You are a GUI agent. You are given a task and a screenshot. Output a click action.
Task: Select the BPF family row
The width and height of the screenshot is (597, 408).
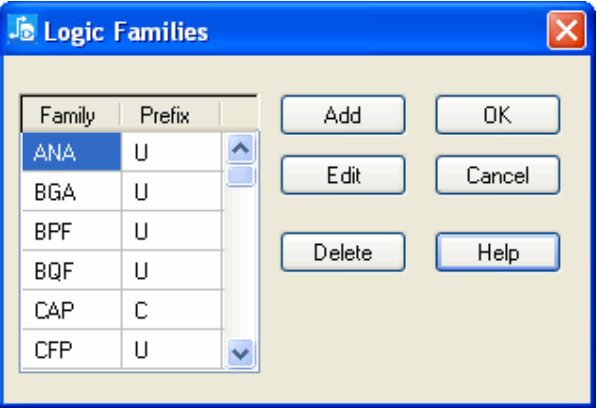pos(122,231)
